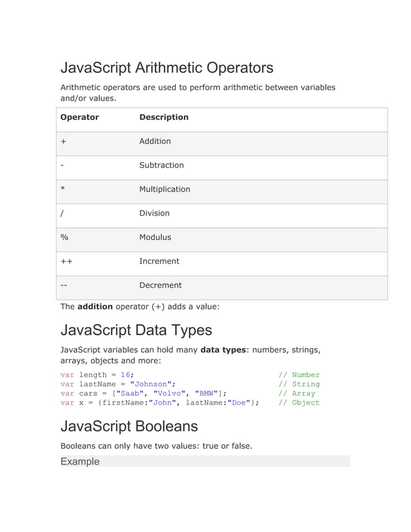Viewport: 411px width, 532px height.
Task: Click the 'Example' label bar
Action: pos(205,461)
